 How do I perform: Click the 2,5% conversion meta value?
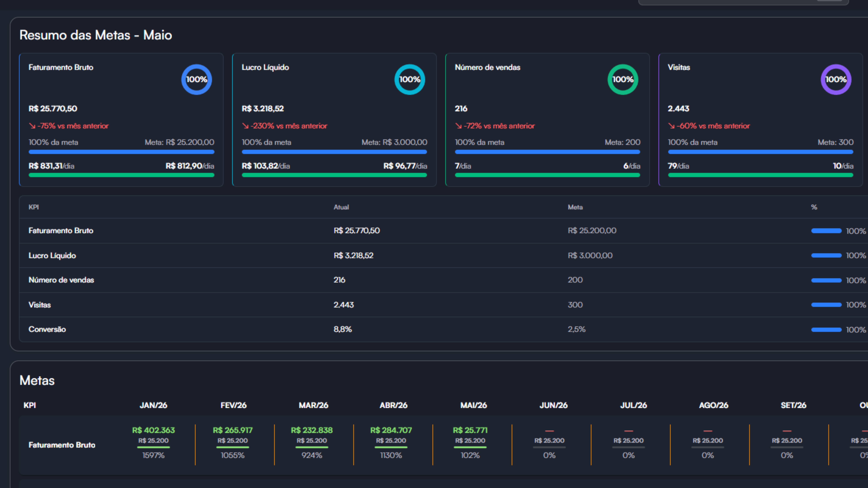[576, 329]
